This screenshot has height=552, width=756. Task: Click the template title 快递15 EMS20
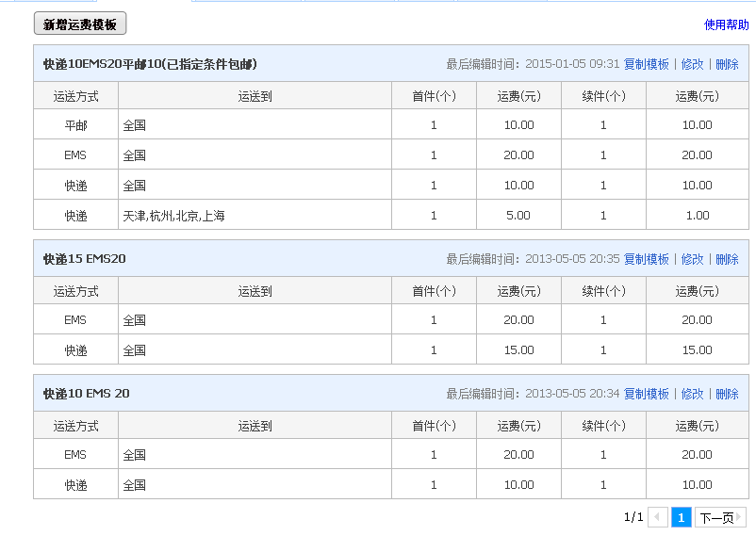coord(85,259)
